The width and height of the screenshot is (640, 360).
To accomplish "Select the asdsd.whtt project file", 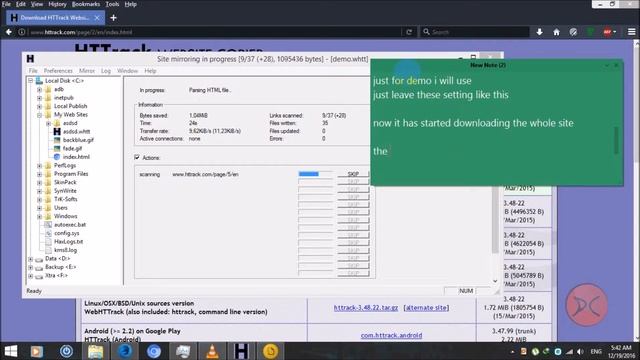I will point(76,131).
